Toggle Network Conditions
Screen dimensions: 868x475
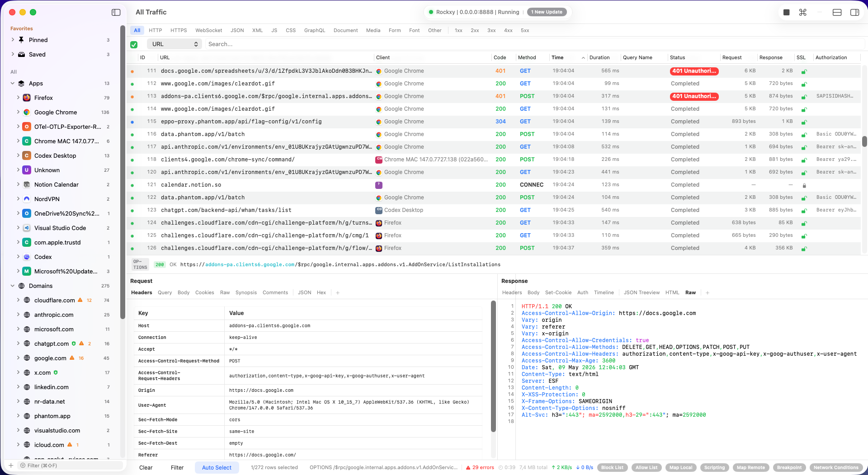point(836,468)
